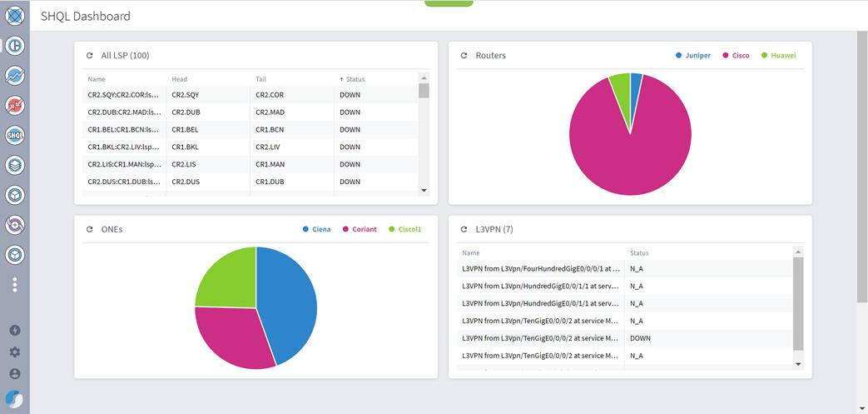Refresh the All LSP widget
Image resolution: width=868 pixels, height=414 pixels.
click(x=90, y=56)
